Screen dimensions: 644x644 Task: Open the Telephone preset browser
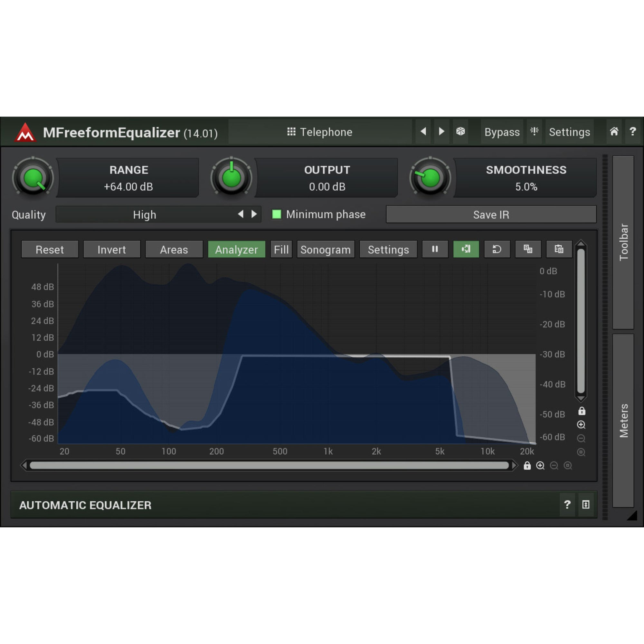(x=320, y=132)
